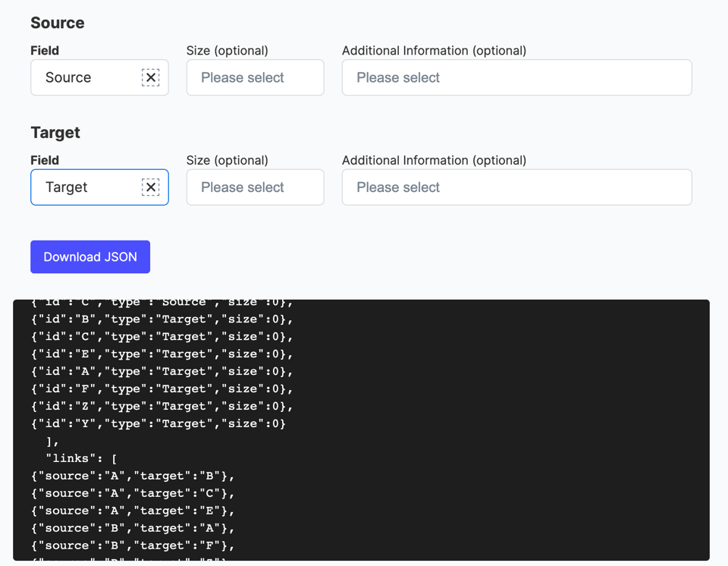Open the Size dropdown under Target

pyautogui.click(x=255, y=187)
